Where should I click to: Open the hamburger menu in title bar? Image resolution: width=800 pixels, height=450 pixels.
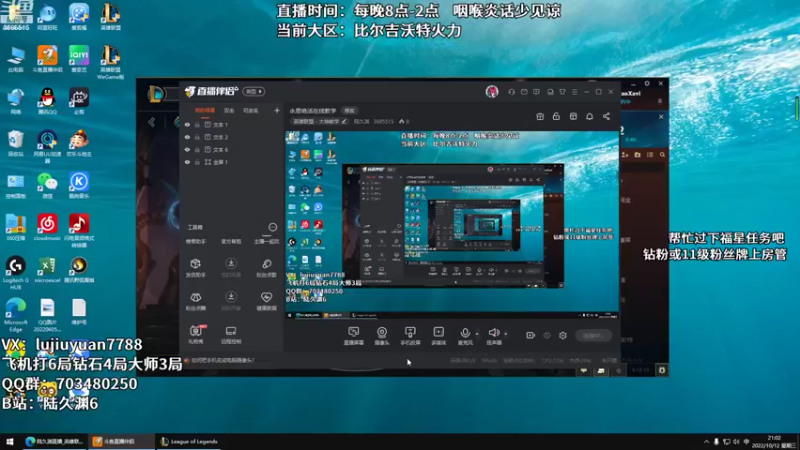pos(574,92)
